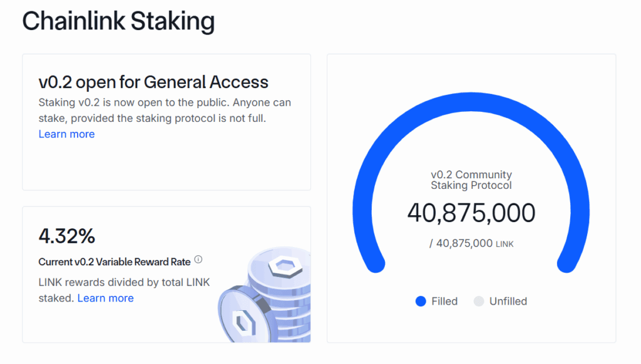Viewport: 641px width, 364px height.
Task: Click the 40,875,000 staked amount figure
Action: [x=471, y=213]
